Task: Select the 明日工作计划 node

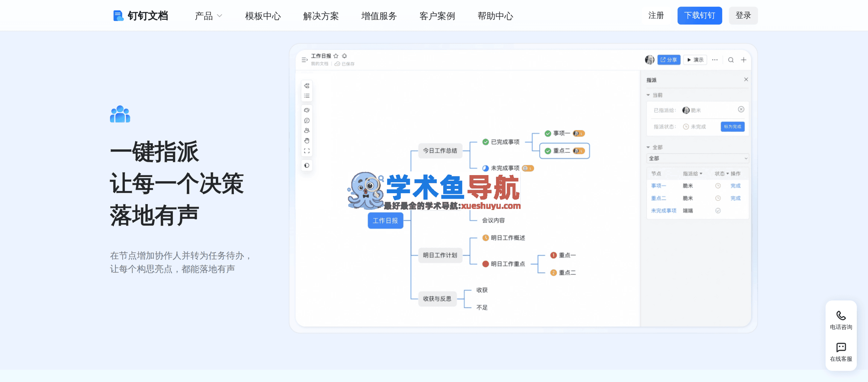Action: point(440,255)
